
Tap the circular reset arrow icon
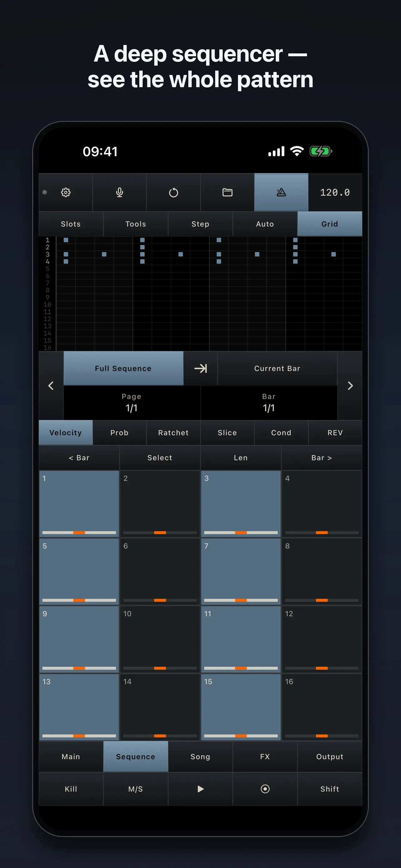coord(173,192)
